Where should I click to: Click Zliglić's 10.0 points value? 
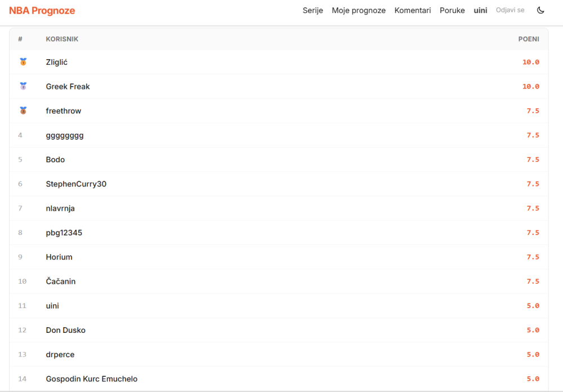coord(531,62)
